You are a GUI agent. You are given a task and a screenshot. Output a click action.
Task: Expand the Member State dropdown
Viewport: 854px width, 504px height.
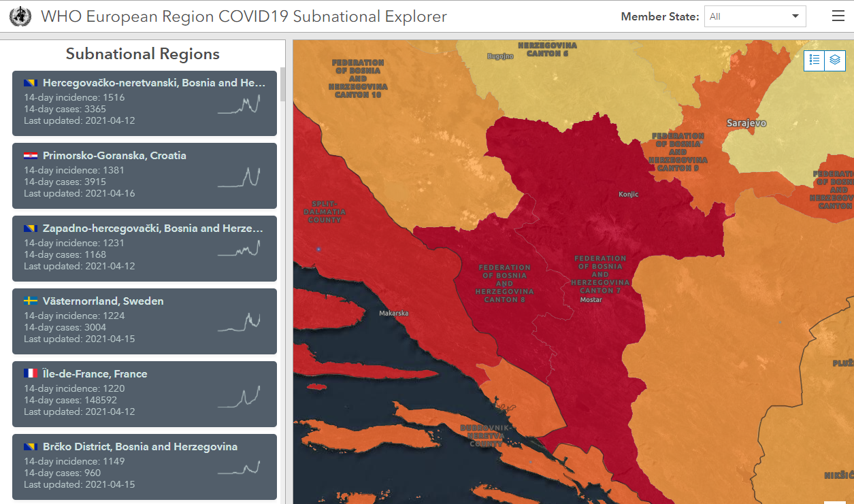tap(755, 16)
